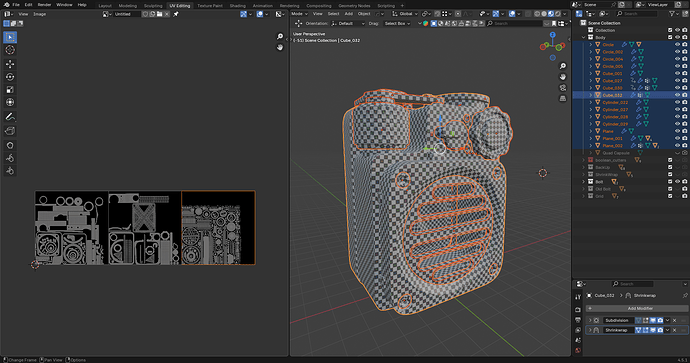
Task: Expand the Bolt collection in outliner
Action: point(584,182)
